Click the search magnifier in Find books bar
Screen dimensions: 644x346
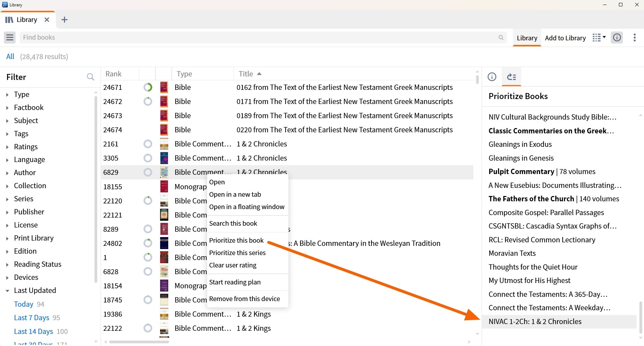tap(501, 38)
